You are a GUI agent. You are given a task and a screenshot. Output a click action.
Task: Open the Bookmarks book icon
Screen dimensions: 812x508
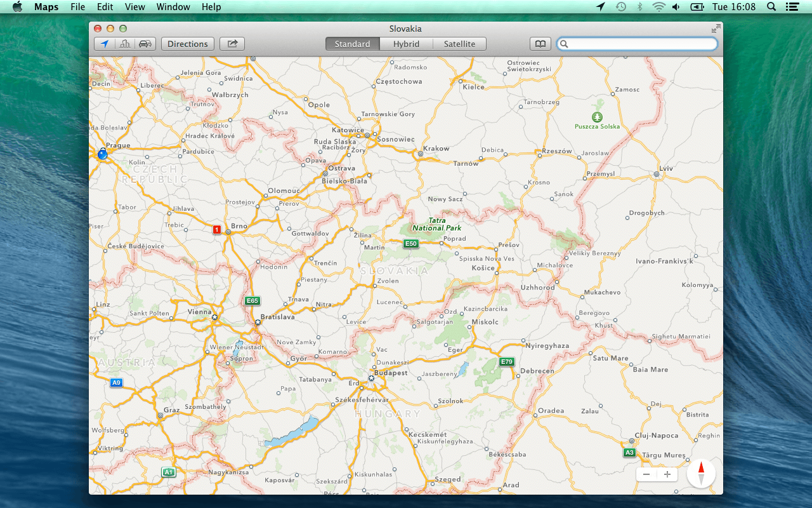[540, 44]
